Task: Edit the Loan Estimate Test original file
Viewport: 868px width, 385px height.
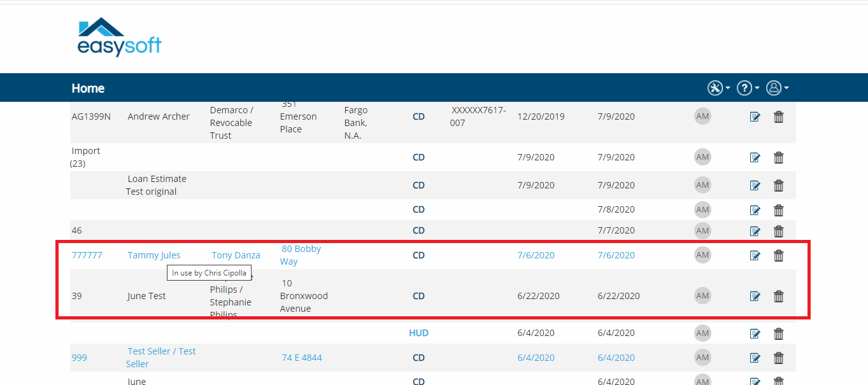Action: [755, 186]
